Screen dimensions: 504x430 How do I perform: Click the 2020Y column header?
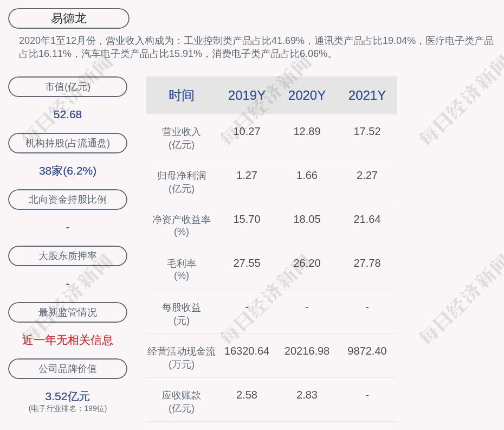[x=307, y=95]
